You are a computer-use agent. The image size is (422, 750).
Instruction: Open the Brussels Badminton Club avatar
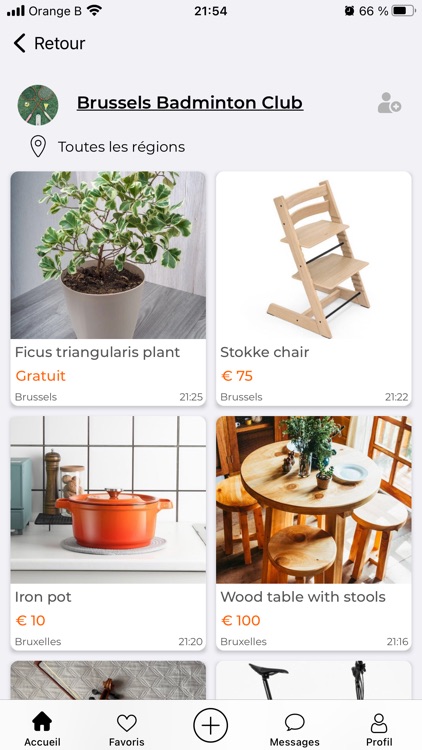click(x=38, y=105)
